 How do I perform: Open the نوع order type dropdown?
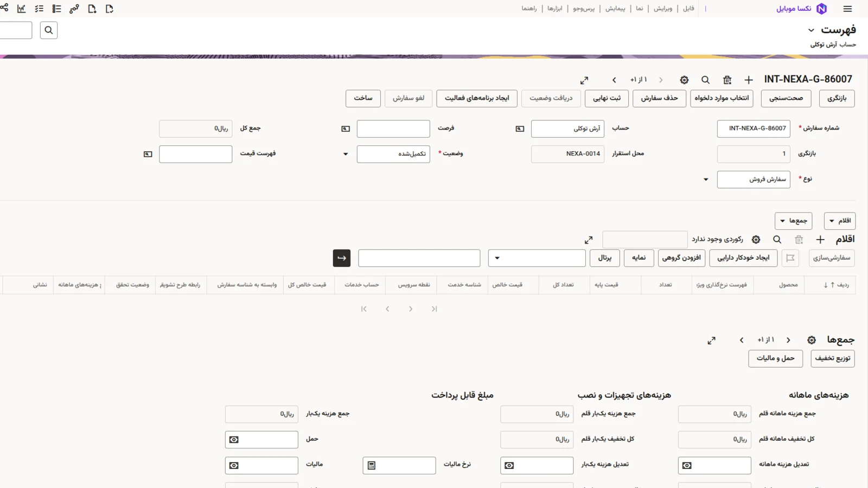click(706, 179)
